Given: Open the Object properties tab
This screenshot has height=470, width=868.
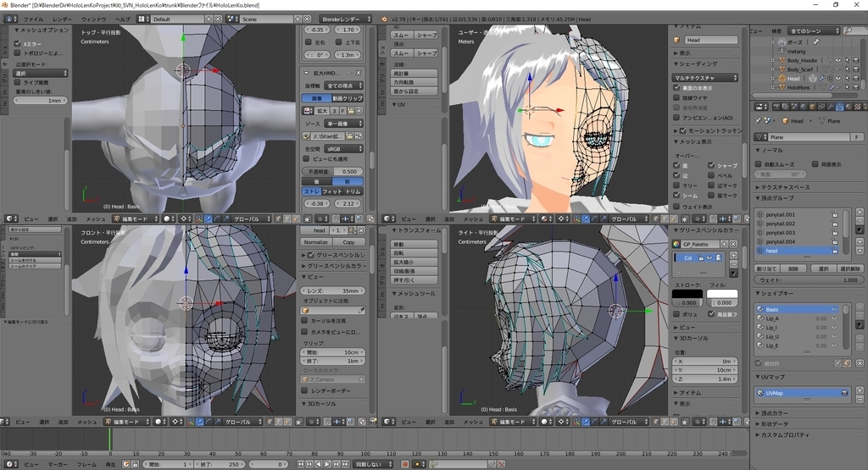Looking at the screenshot, I should coord(812,106).
